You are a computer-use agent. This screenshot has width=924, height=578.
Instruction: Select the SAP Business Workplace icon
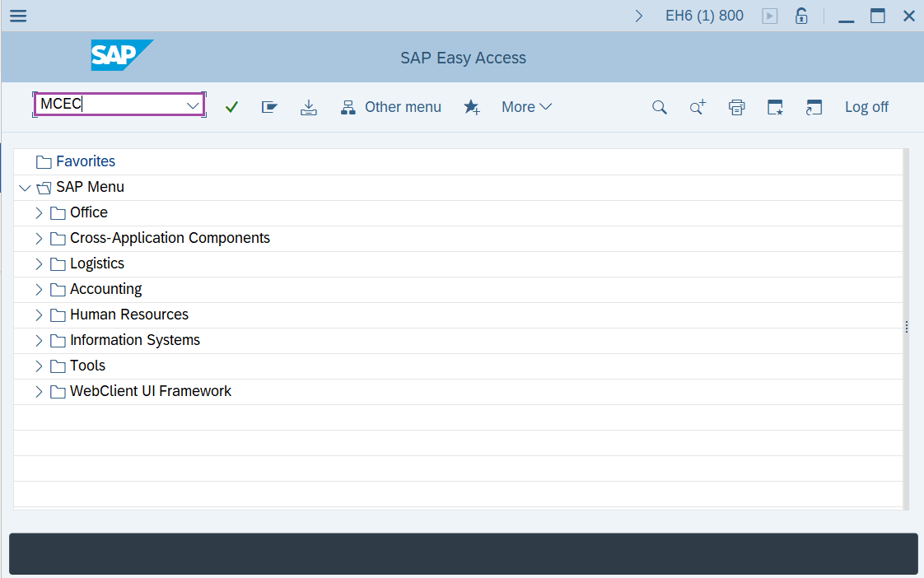tap(269, 106)
